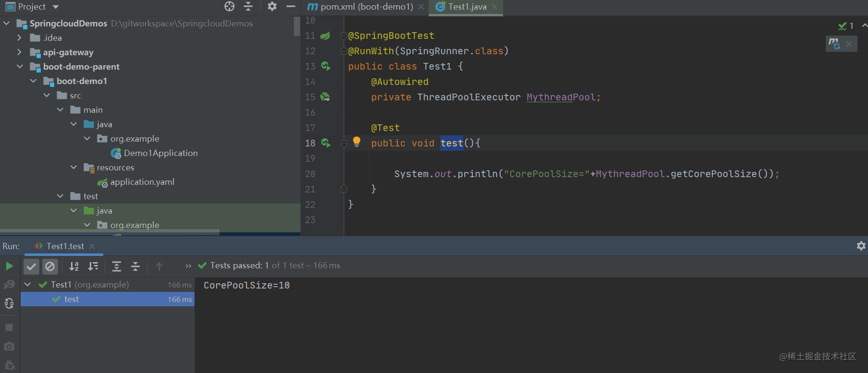The width and height of the screenshot is (868, 373).
Task: Collapse all test results icon
Action: pyautogui.click(x=135, y=266)
